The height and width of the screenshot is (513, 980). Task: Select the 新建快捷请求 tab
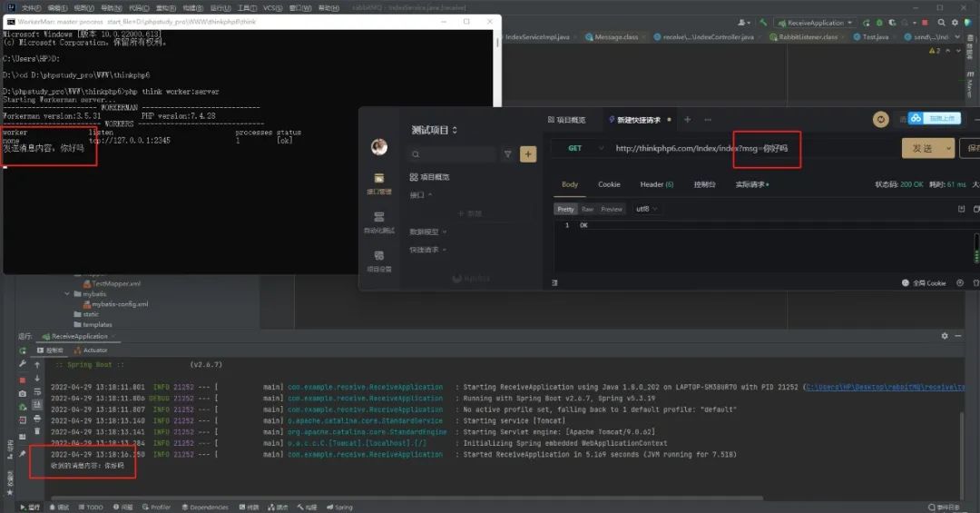coord(638,120)
